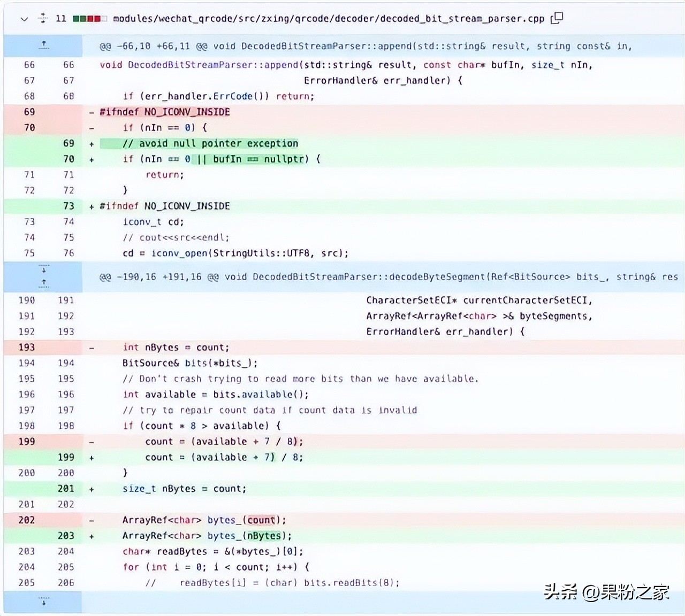Click the line "ArrayRef<ArrayRef<char> >& byteSegments,"
This screenshot has height=616, width=685.
point(479,316)
